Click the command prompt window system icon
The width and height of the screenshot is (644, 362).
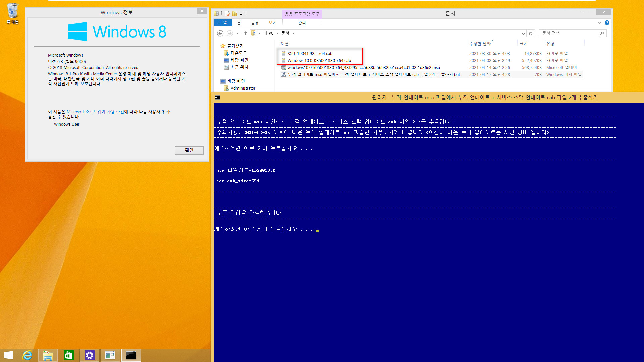217,98
